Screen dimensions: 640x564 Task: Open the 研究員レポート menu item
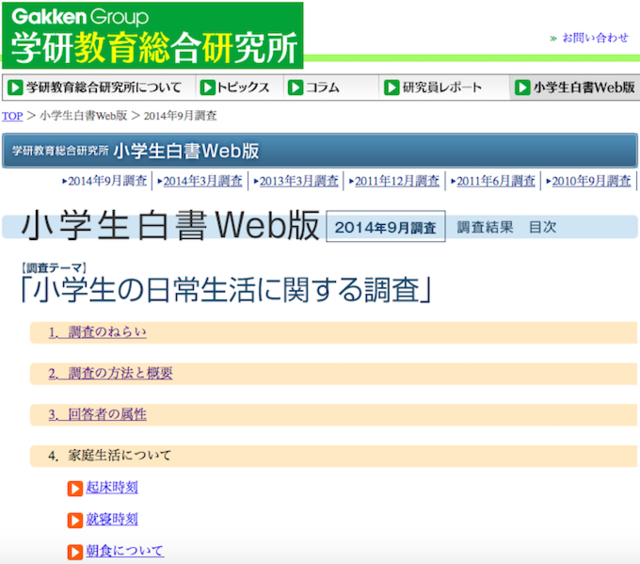point(442,87)
